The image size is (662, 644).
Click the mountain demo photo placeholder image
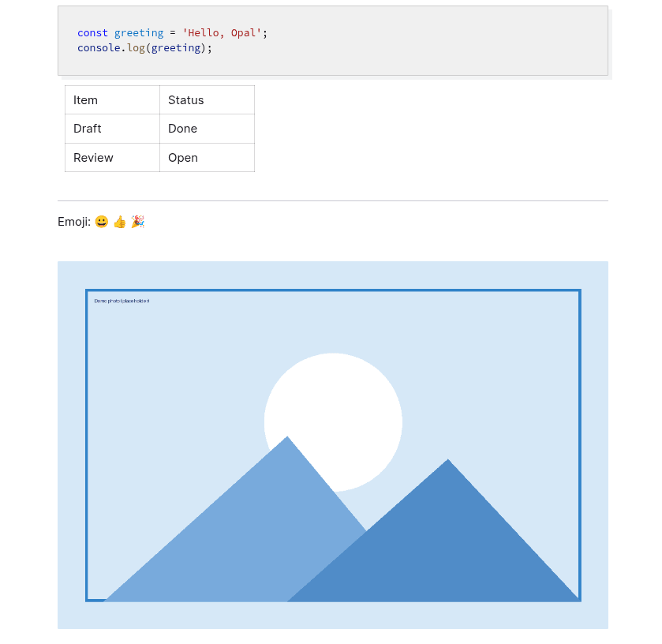pyautogui.click(x=333, y=445)
